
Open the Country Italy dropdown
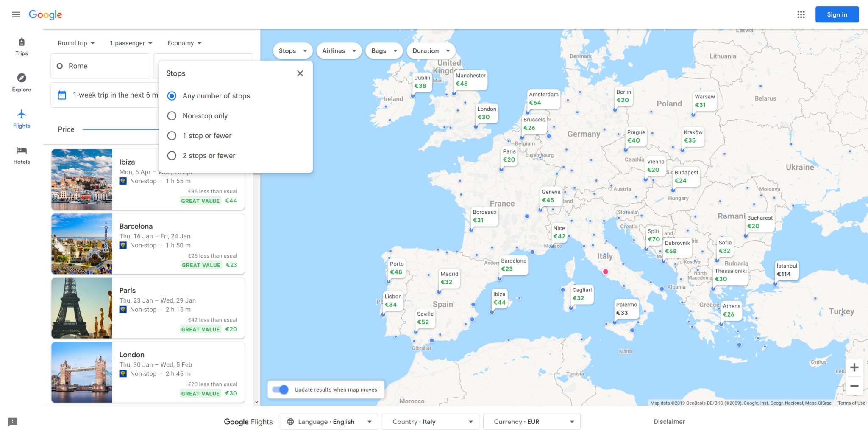431,422
